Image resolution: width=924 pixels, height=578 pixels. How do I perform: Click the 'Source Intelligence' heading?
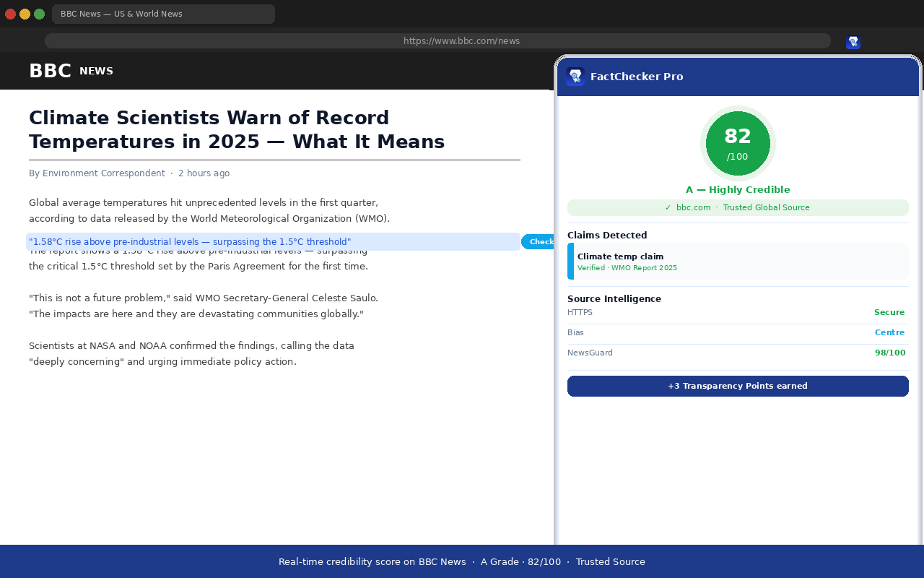[x=614, y=299]
